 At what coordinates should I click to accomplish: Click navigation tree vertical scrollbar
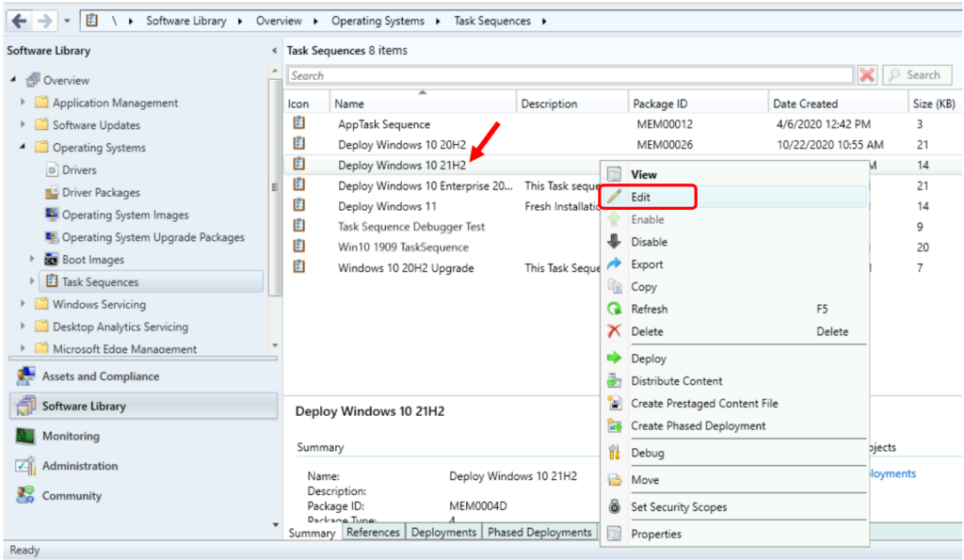[275, 187]
